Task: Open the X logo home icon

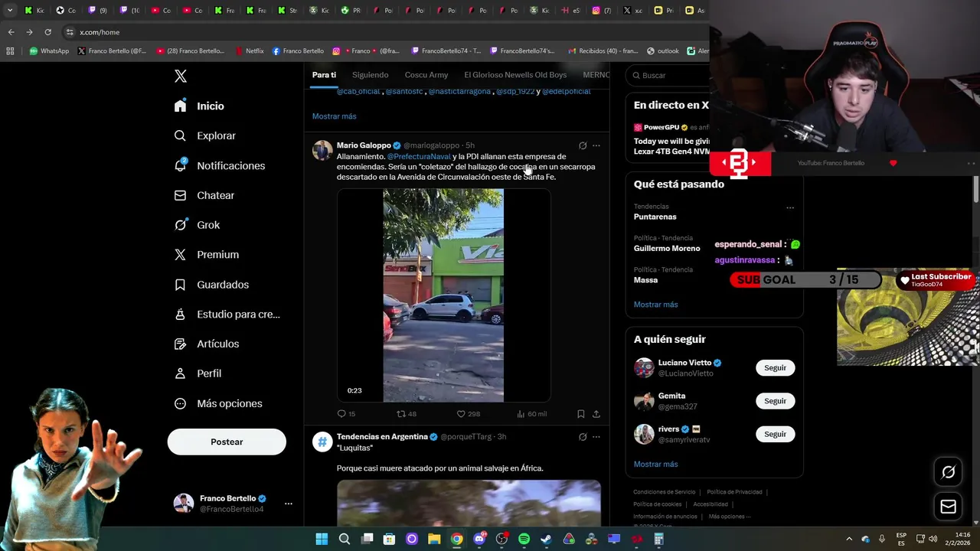Action: pos(181,76)
